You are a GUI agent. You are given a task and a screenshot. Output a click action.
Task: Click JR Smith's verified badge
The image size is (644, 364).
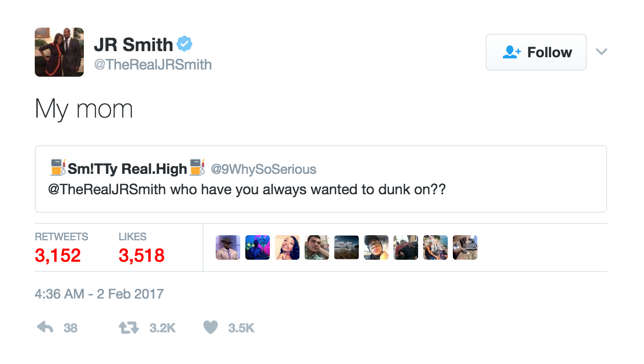point(185,44)
